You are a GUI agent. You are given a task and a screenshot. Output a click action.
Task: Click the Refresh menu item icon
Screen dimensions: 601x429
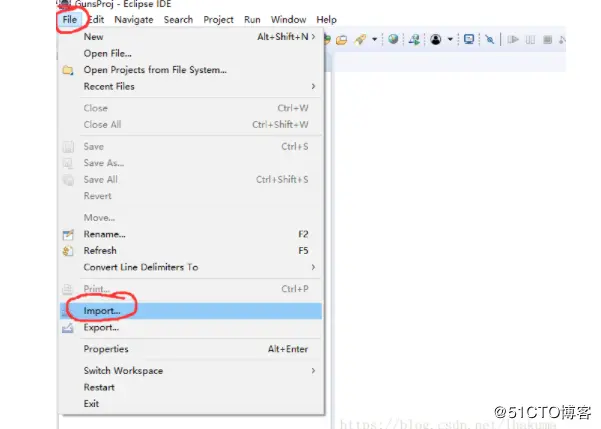coord(68,251)
